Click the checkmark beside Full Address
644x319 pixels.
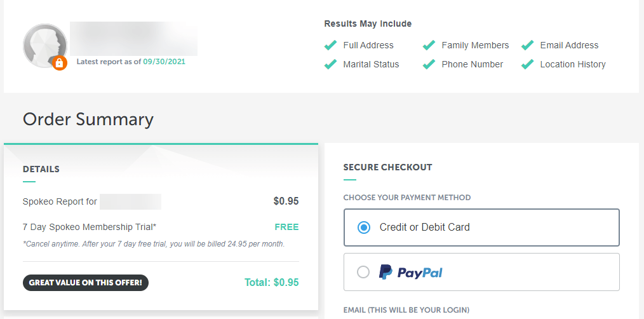(x=330, y=45)
